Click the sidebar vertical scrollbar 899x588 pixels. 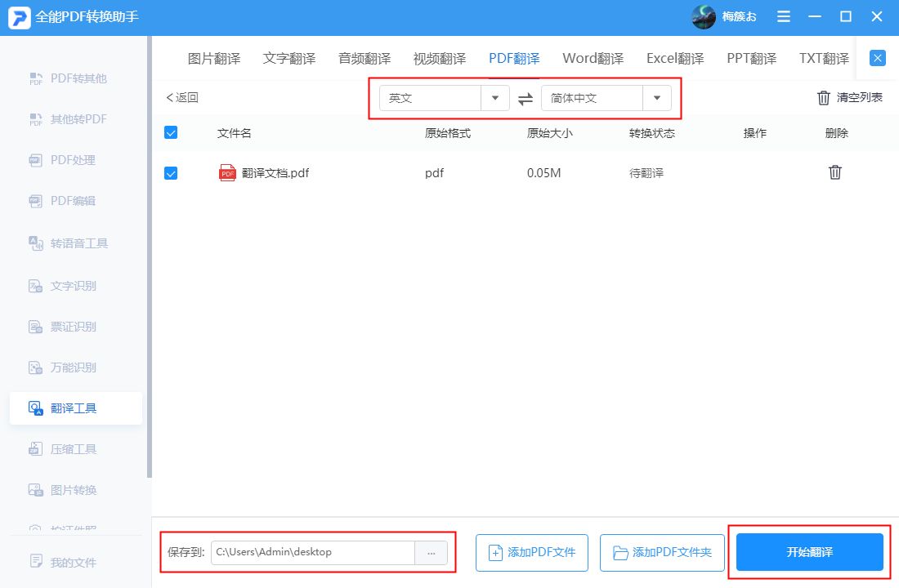pos(150,256)
